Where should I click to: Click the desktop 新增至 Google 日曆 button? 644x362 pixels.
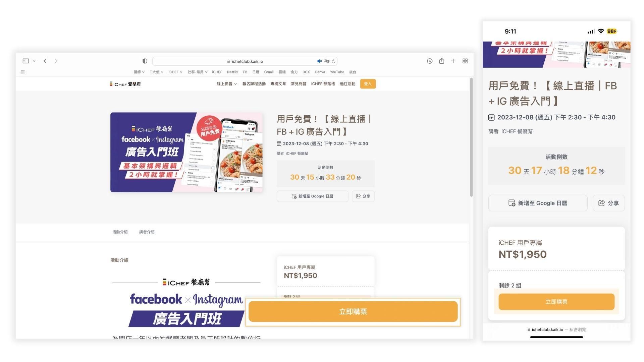(x=312, y=196)
